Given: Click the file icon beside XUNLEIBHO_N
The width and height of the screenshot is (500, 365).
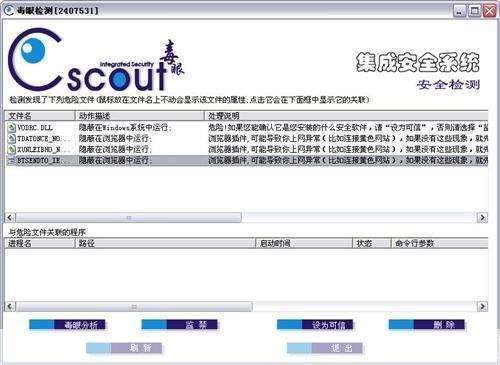Looking at the screenshot, I should pos(12,149).
